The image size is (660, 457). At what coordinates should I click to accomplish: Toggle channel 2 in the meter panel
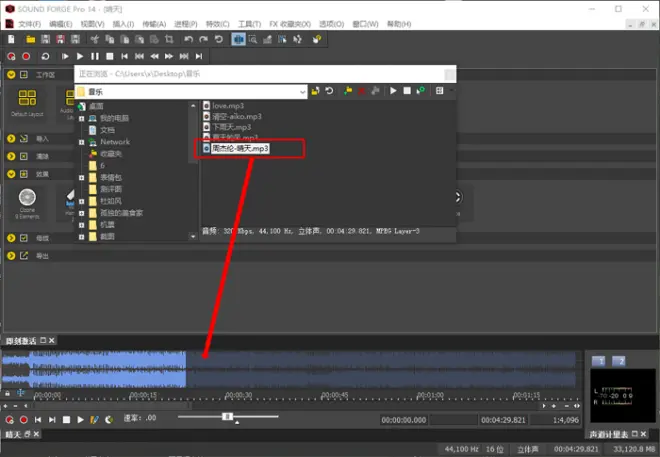point(618,361)
